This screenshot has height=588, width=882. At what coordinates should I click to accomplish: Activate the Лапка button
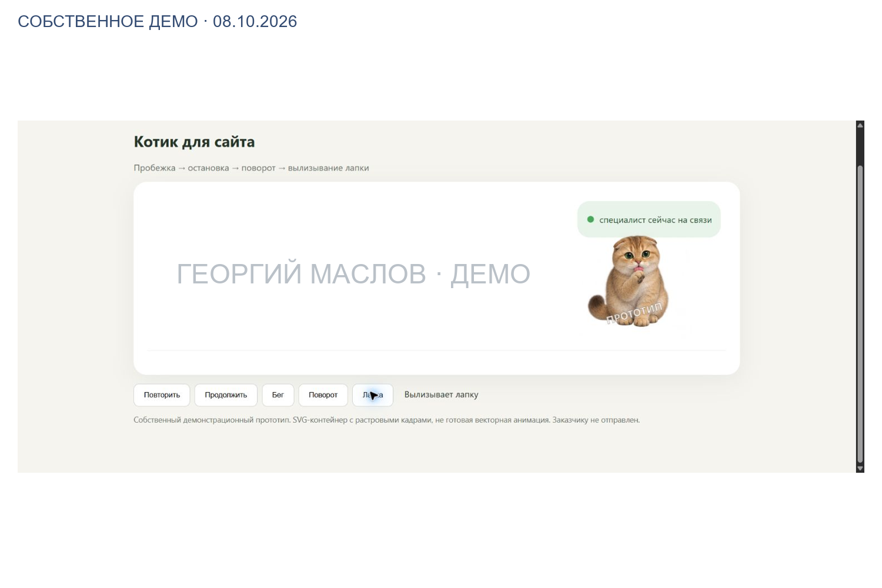(373, 395)
